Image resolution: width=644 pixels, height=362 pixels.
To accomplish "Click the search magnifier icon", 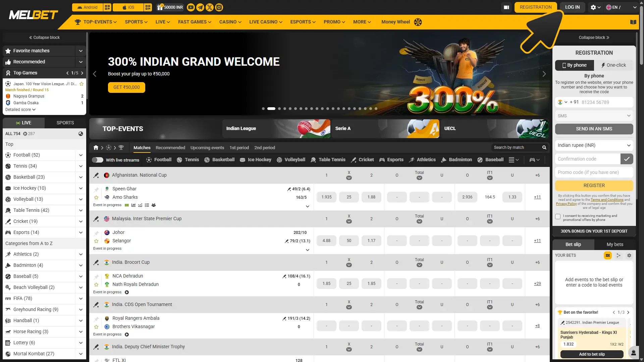I will pyautogui.click(x=544, y=147).
